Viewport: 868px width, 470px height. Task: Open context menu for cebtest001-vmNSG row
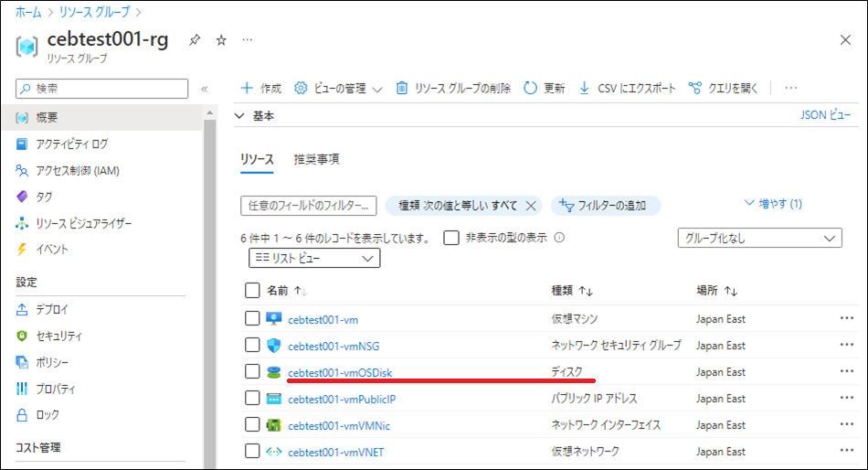846,345
